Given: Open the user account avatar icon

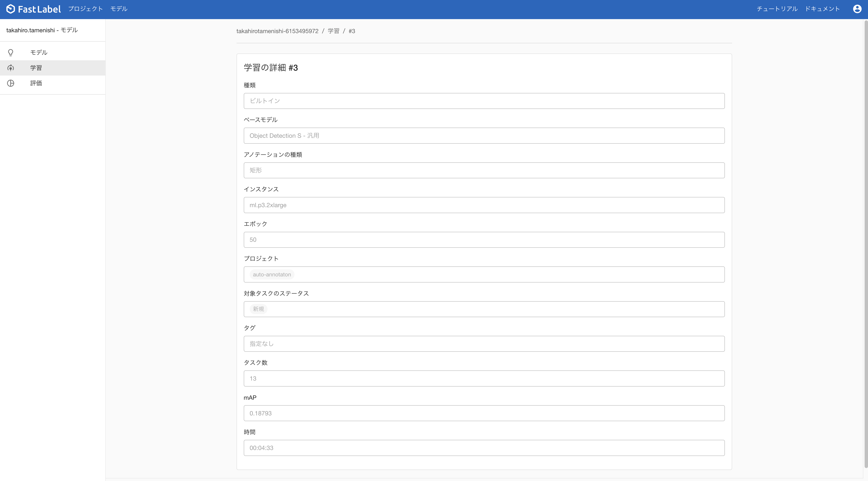Looking at the screenshot, I should point(857,9).
